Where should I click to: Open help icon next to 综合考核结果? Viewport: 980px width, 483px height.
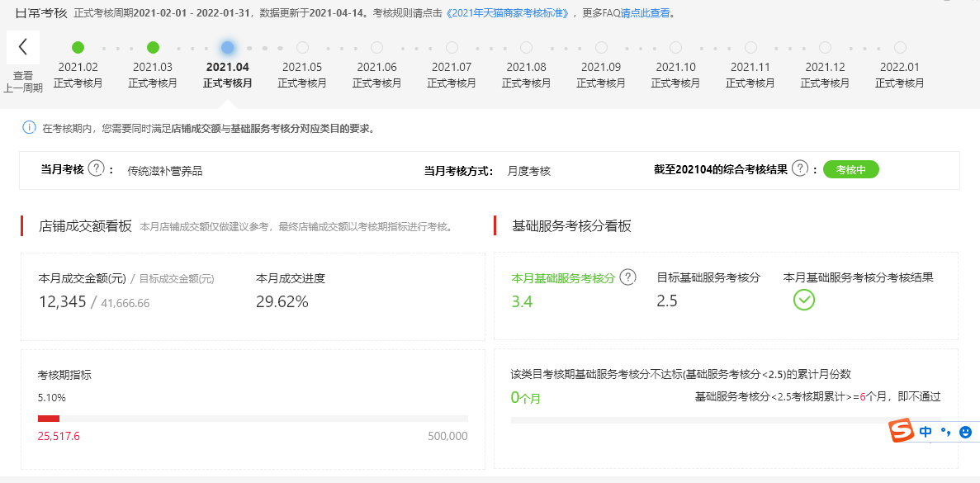tap(798, 168)
